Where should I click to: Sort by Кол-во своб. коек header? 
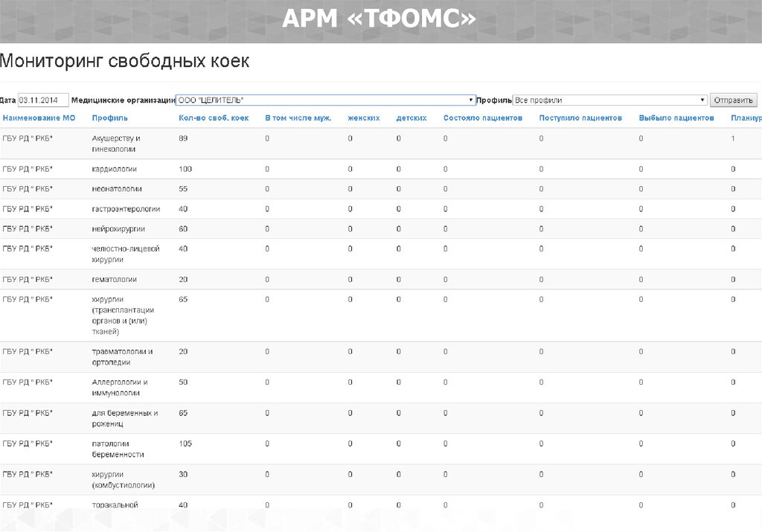coord(214,118)
